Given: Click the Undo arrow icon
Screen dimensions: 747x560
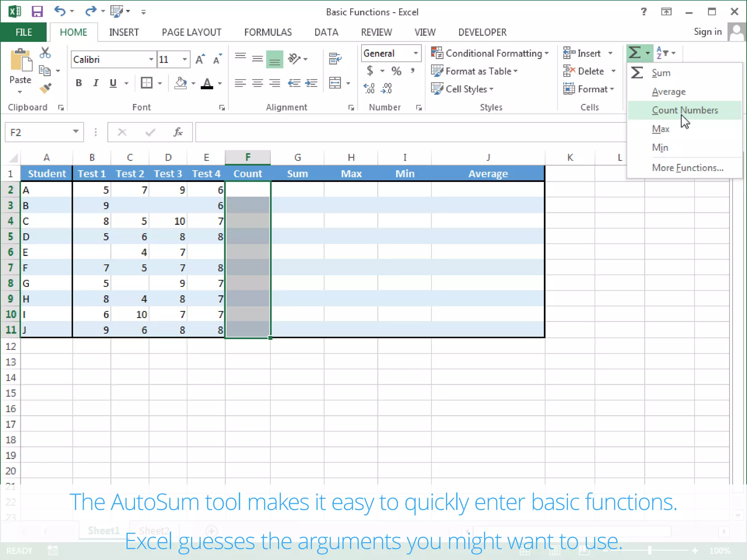Looking at the screenshot, I should tap(60, 11).
